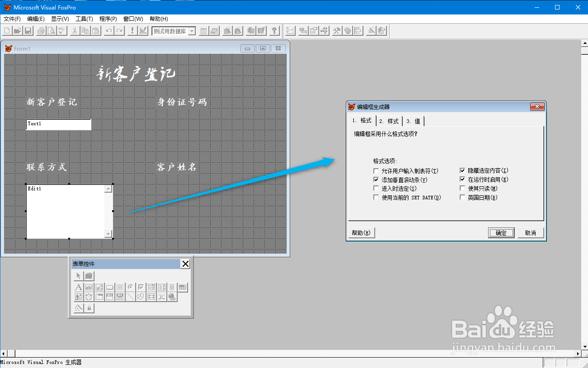This screenshot has width=588, height=368.
Task: Open the View Classes library button
Action: [x=89, y=276]
